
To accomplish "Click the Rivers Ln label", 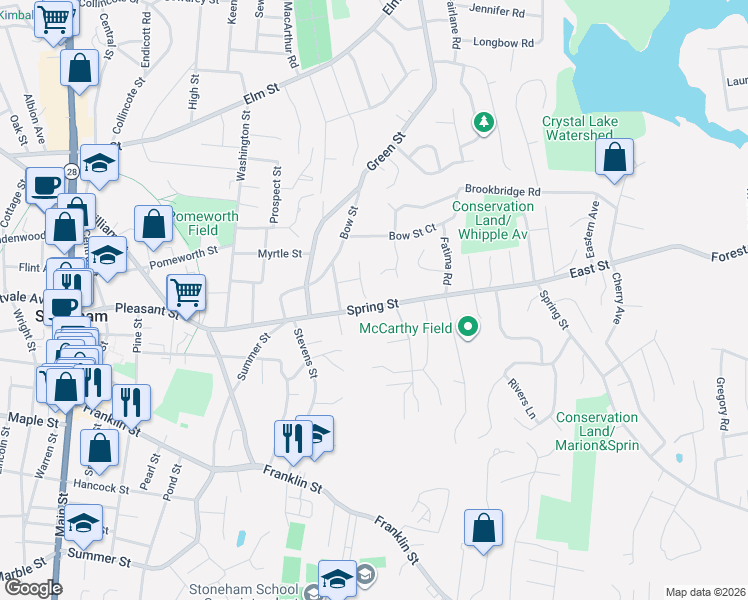I will coord(522,399).
